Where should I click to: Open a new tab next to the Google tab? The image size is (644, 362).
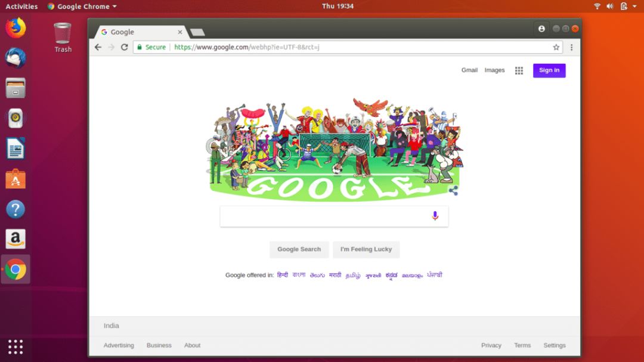(197, 32)
